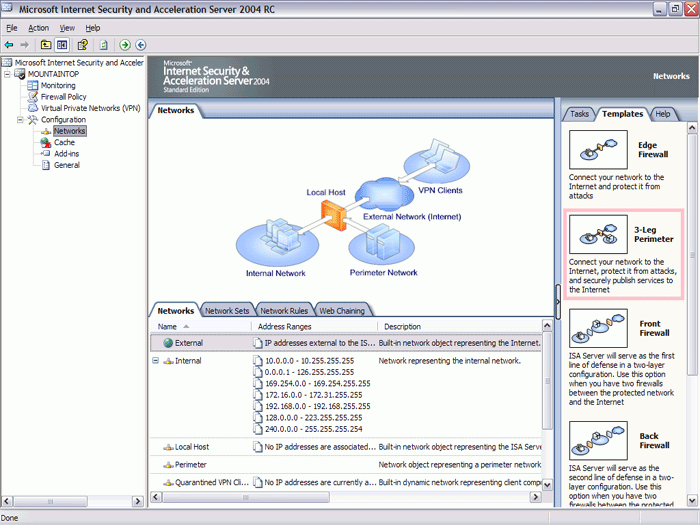Click the blue circle left-arrow icon
This screenshot has width=700, height=525.
pos(141,45)
